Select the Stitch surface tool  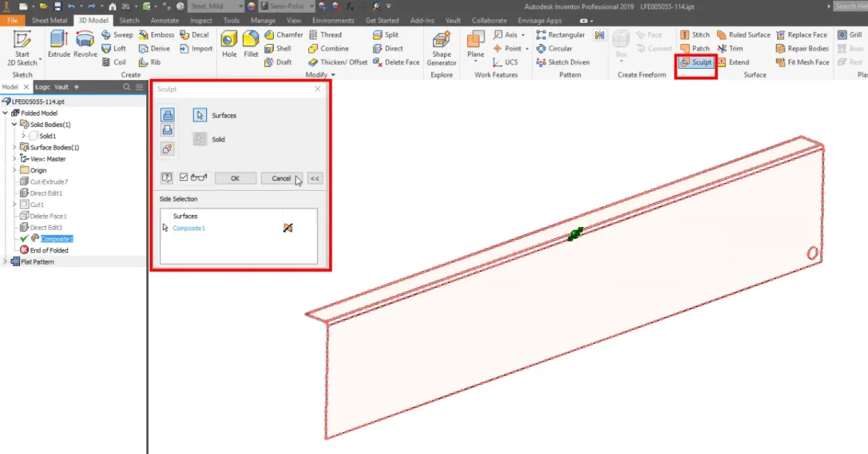click(x=695, y=35)
